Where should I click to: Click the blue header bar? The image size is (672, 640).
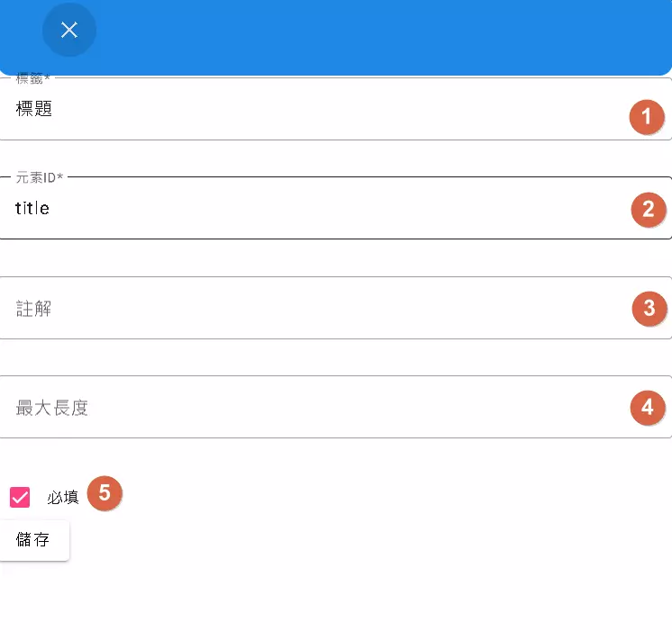coord(360,36)
